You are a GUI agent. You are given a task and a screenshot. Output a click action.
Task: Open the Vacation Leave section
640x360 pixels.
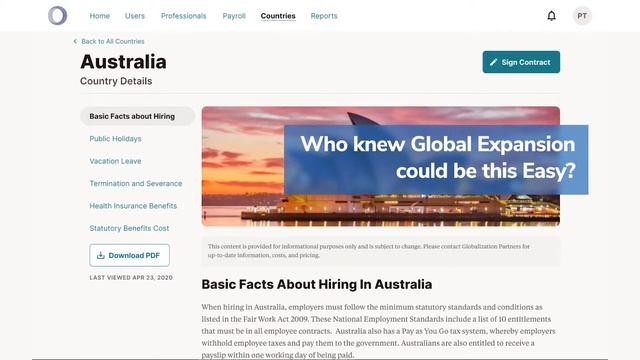click(116, 161)
